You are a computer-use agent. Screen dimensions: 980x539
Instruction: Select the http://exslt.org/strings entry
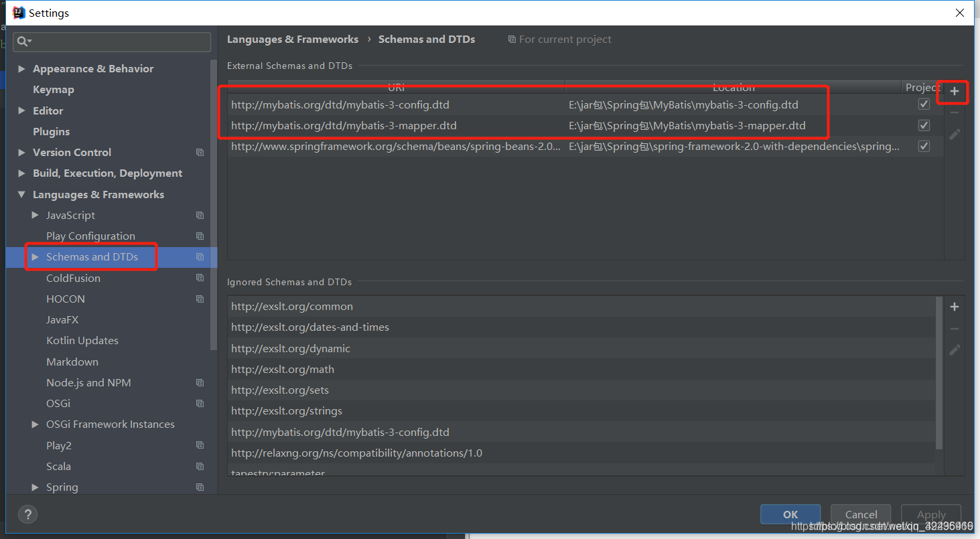pyautogui.click(x=581, y=411)
